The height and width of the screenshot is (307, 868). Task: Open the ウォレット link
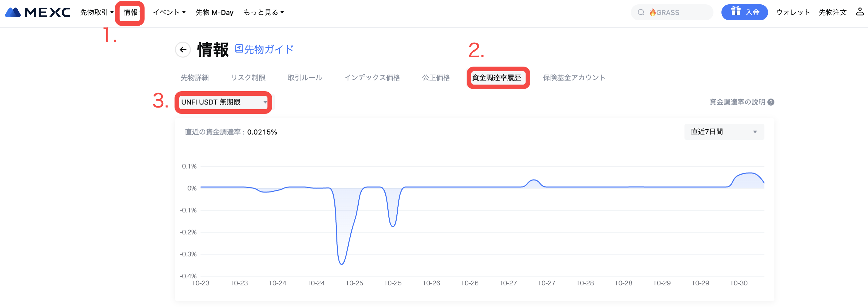point(792,12)
